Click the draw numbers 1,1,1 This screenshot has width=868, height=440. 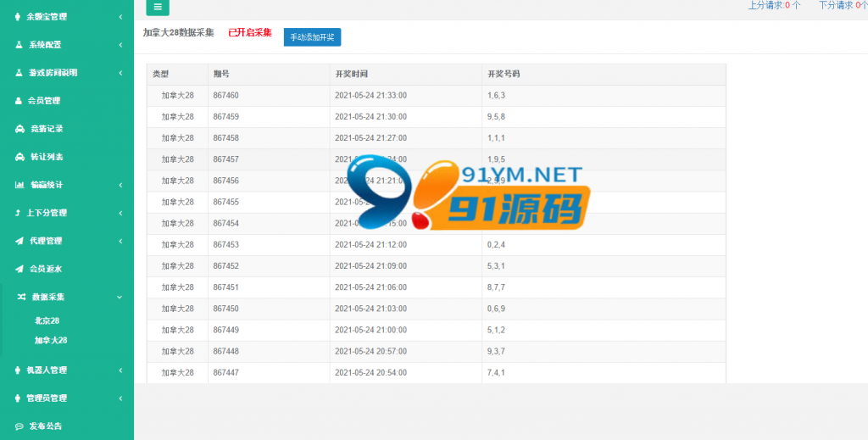(496, 138)
